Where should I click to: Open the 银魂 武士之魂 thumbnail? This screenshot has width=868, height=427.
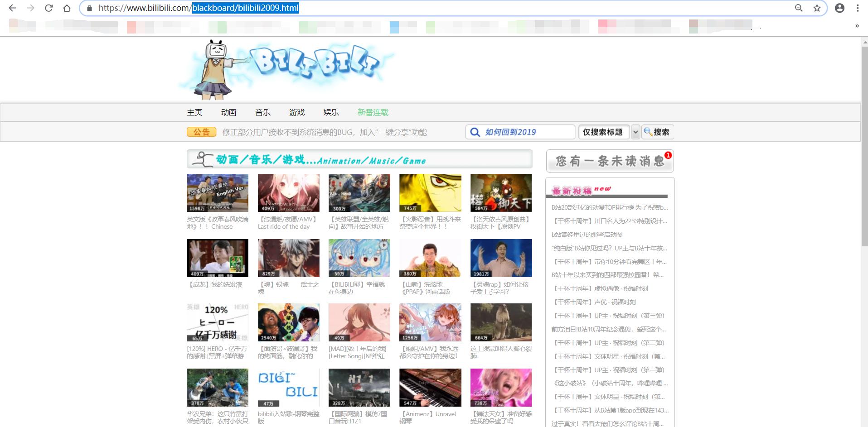(288, 258)
